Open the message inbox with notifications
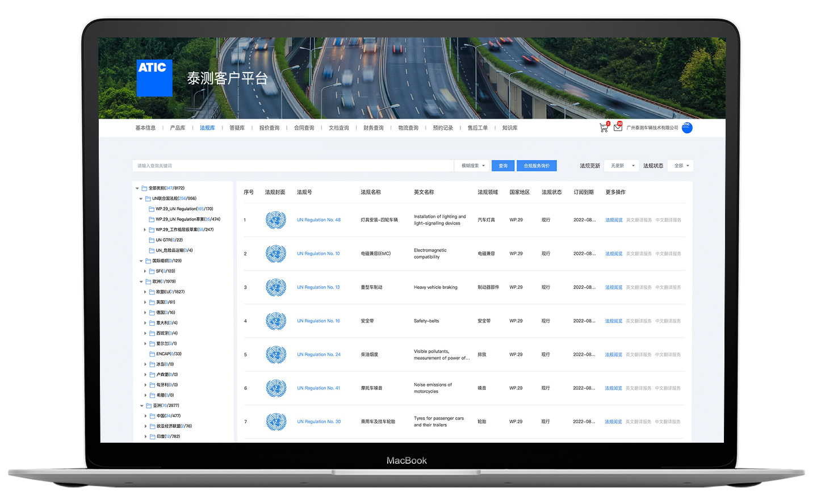Viewport: 817px width, 504px height. tap(618, 128)
